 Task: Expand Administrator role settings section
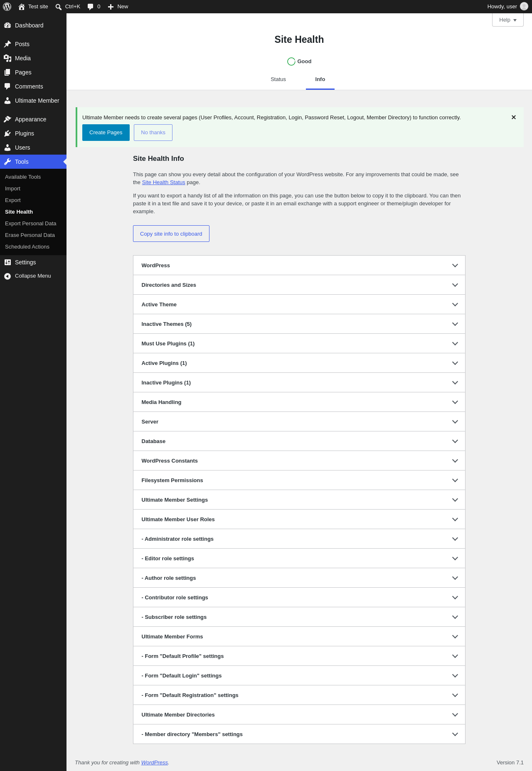coord(299,539)
